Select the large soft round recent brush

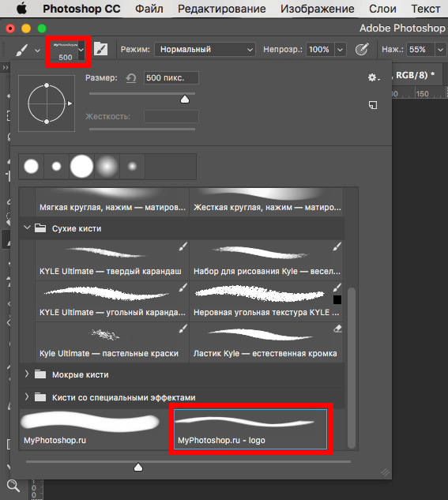tap(107, 167)
